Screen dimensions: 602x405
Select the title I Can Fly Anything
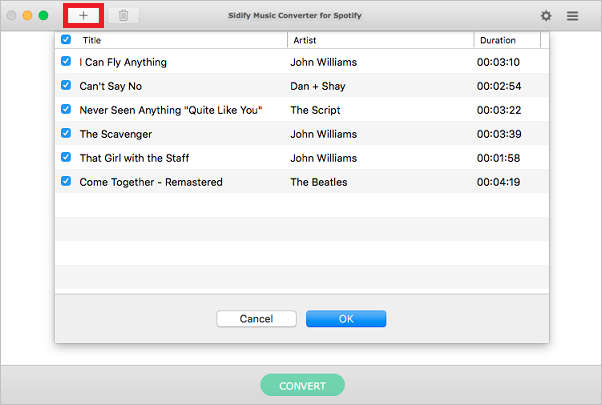coord(123,62)
